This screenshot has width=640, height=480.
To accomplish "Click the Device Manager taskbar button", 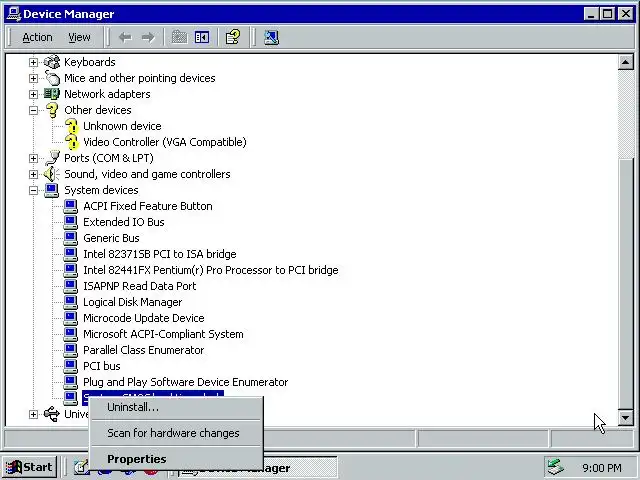I will pyautogui.click(x=300, y=468).
